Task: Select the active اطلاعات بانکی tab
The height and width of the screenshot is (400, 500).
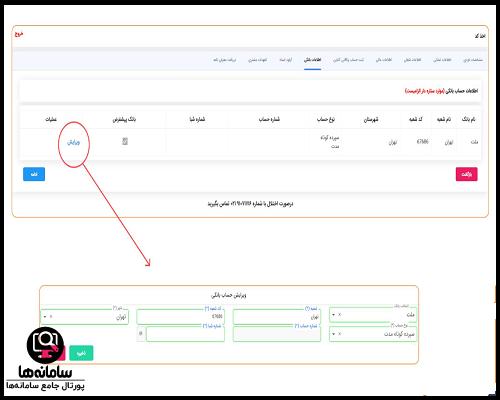Action: click(312, 60)
